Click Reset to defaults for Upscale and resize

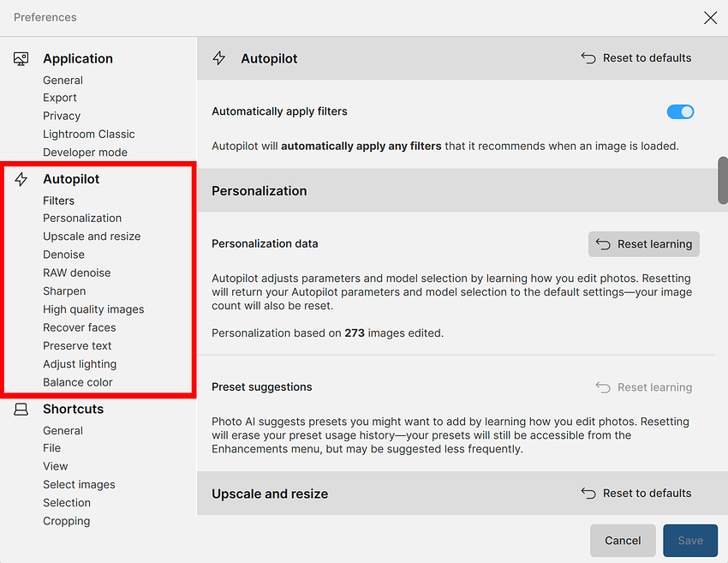click(636, 494)
